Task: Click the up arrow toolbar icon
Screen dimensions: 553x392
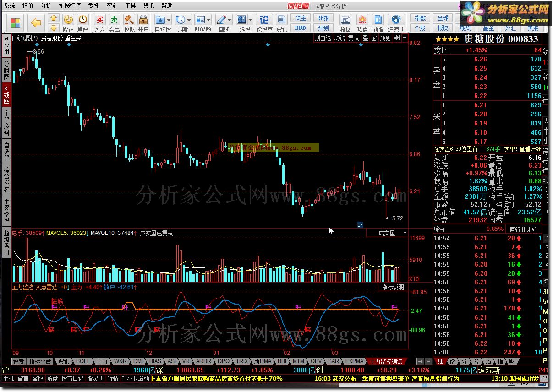Action: point(53,18)
